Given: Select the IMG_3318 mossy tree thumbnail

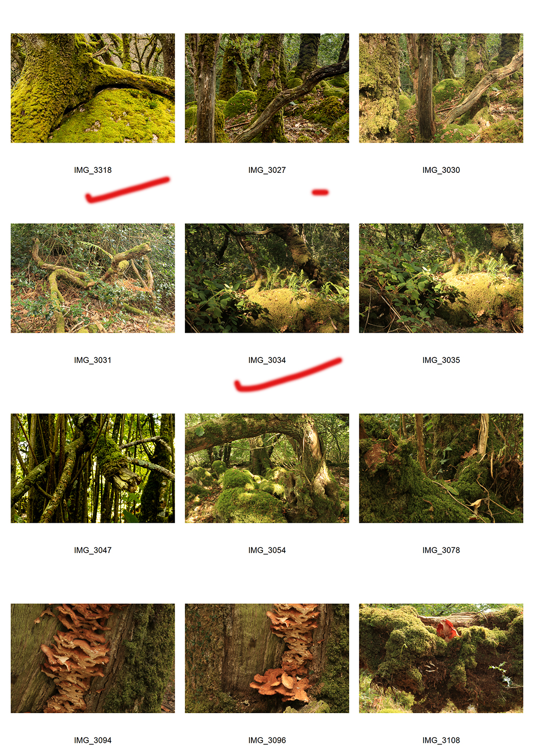Looking at the screenshot, I should (93, 88).
